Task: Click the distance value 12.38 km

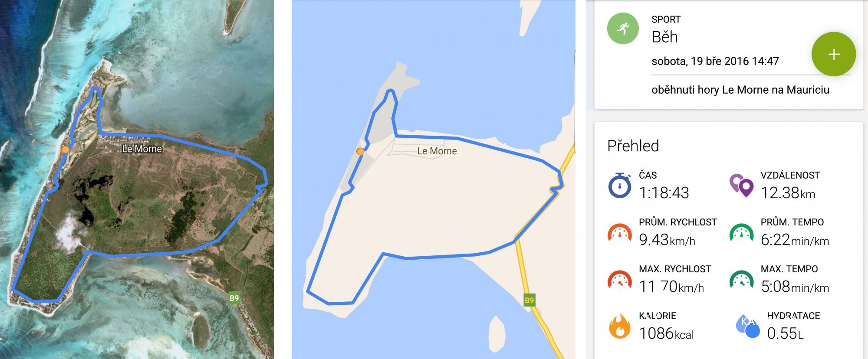Action: 788,193
